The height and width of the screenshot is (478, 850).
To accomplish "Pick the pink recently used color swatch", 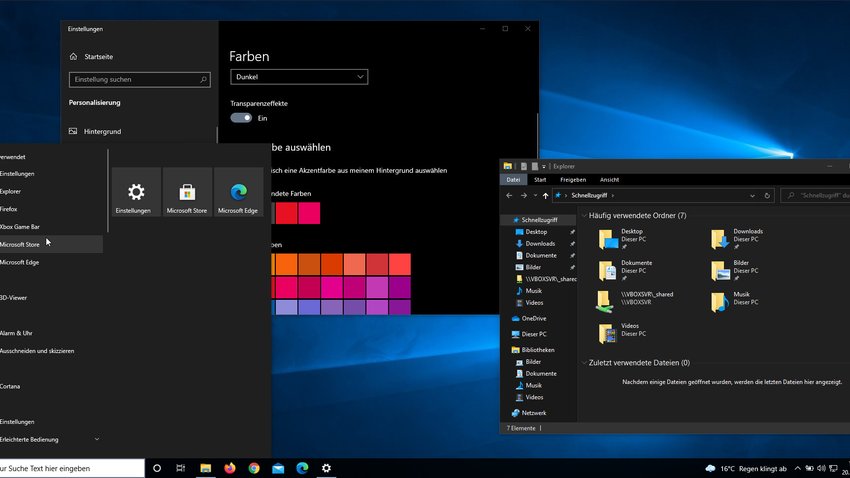I will coord(309,213).
